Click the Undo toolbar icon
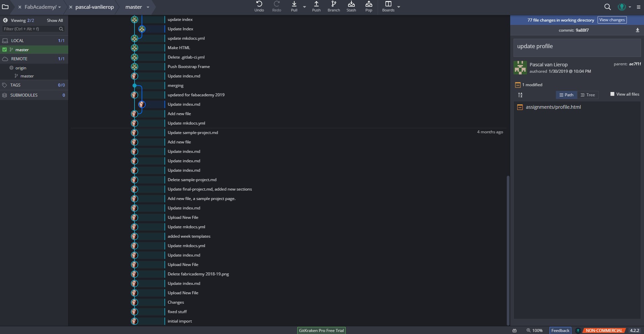Screen dimensions: 644x334 point(259,4)
